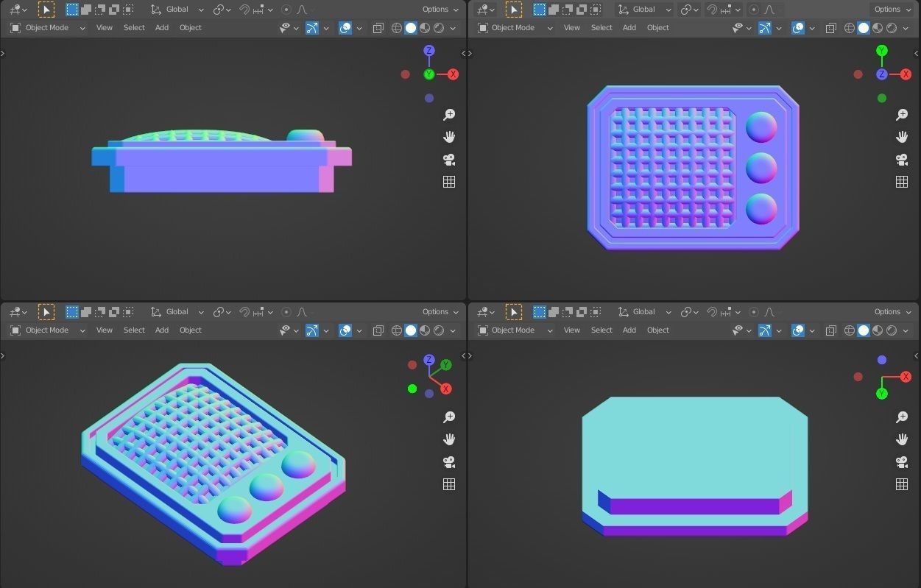921x588 pixels.
Task: Switch perspective/orthographic grid icon in bottom-right viewport
Action: click(902, 484)
